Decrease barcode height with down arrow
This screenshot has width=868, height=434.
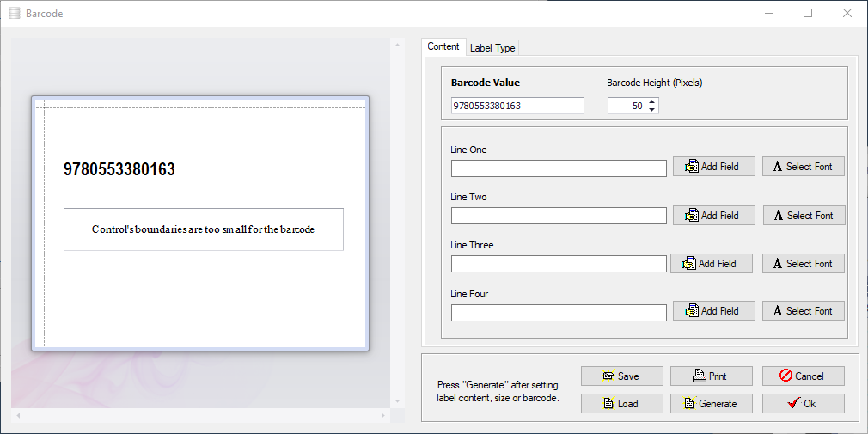pyautogui.click(x=652, y=110)
